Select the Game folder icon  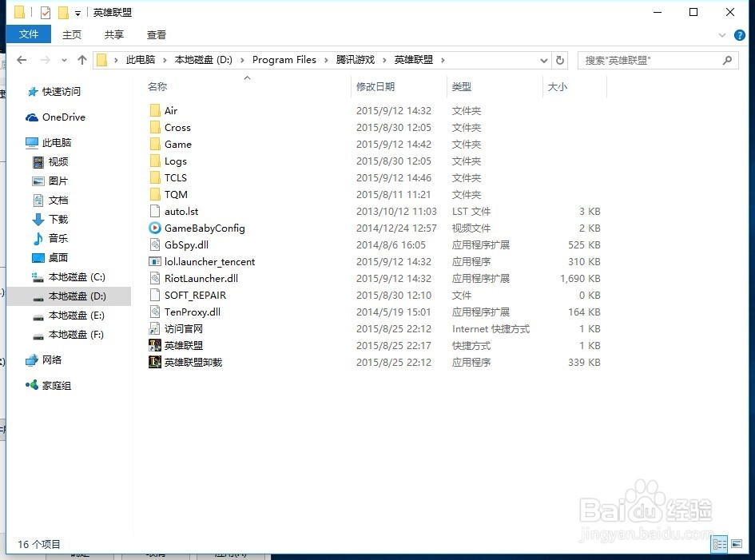(x=155, y=145)
